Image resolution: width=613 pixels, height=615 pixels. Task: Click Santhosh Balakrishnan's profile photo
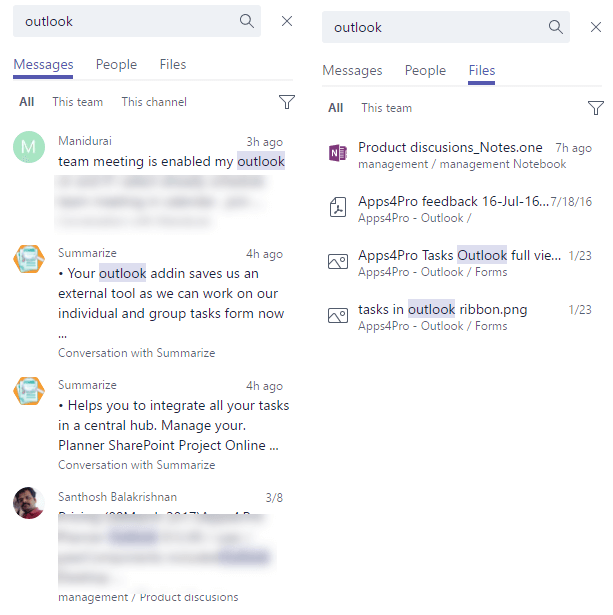29,503
